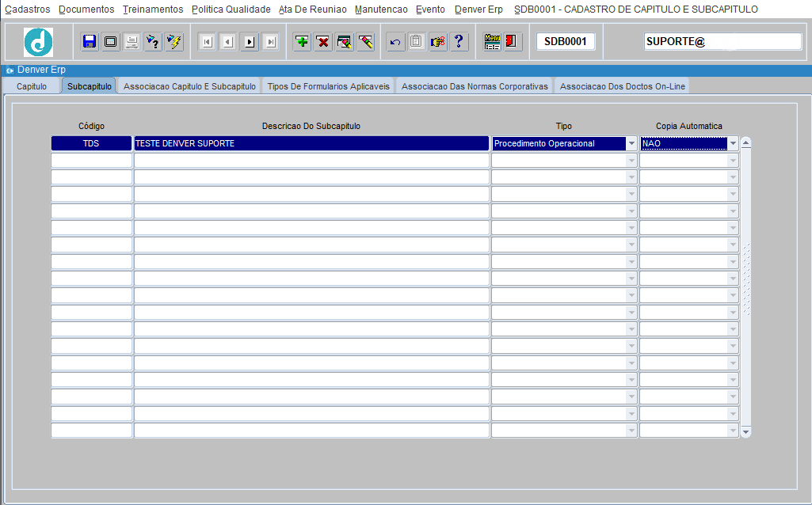The height and width of the screenshot is (505, 812).
Task: Go to Associacao Das Normas Corporativas tab
Action: point(475,86)
